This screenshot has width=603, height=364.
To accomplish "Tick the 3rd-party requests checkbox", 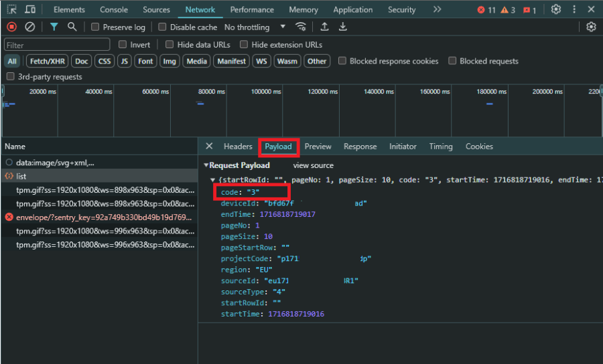I will coord(10,77).
